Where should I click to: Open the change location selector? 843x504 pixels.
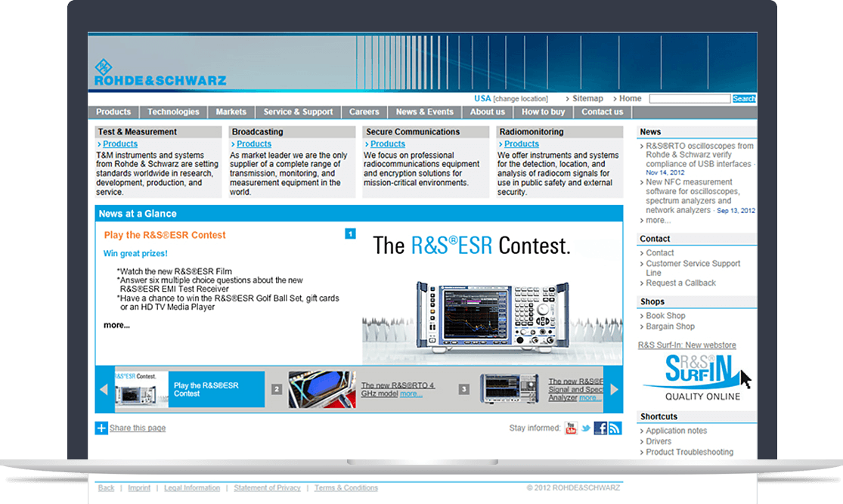(x=520, y=99)
